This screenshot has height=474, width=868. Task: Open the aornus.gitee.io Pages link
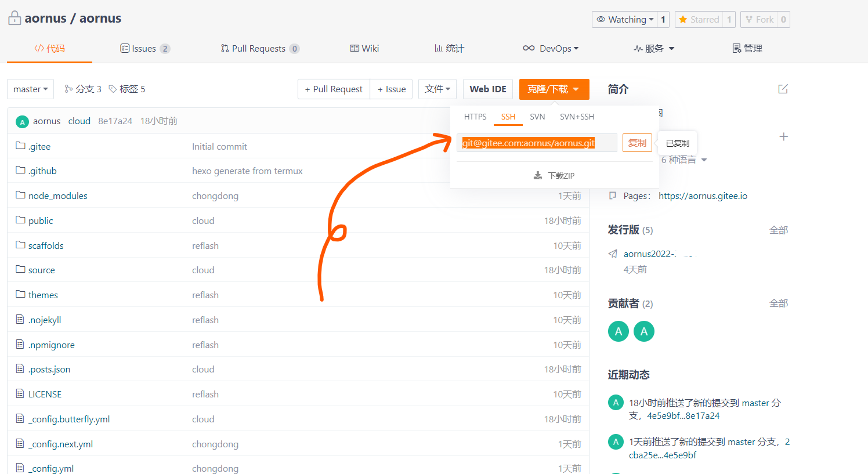pos(703,196)
